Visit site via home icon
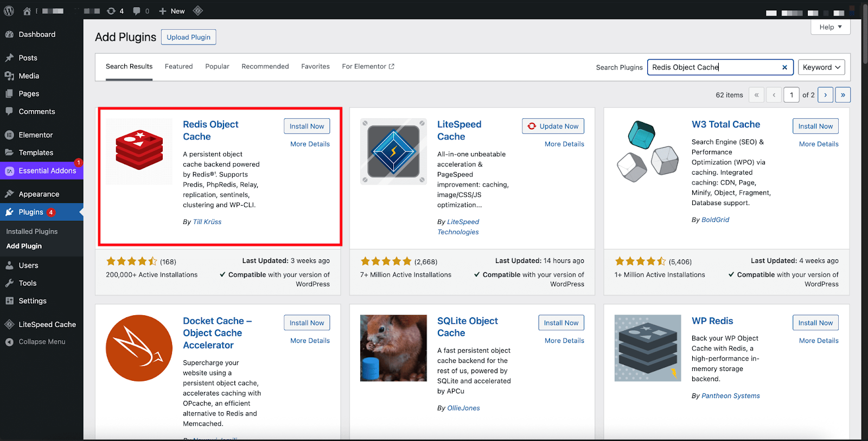The image size is (868, 441). click(27, 11)
